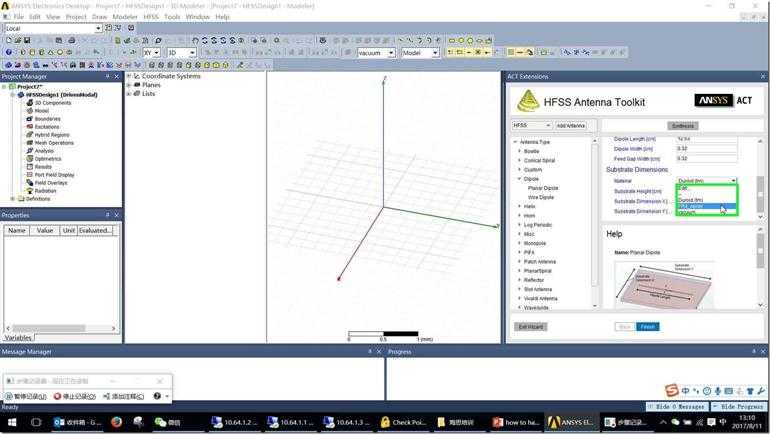
Task: Open the HFSS dropdown in ACT Extensions
Action: [531, 126]
